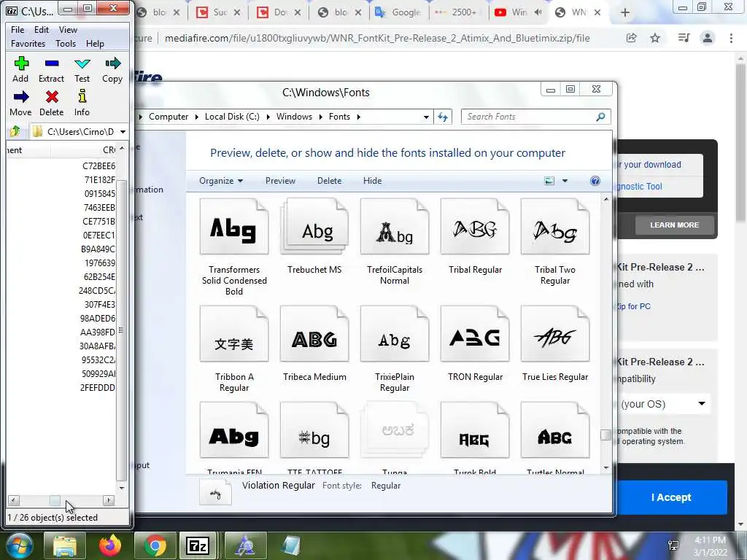Open the 7-Zip File menu
This screenshot has height=560, width=747.
[18, 29]
